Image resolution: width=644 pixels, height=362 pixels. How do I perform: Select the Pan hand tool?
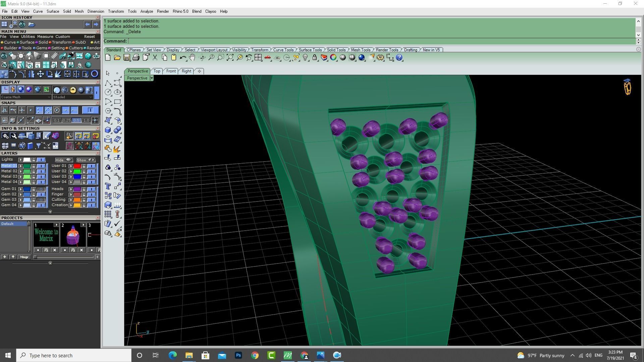(x=192, y=58)
